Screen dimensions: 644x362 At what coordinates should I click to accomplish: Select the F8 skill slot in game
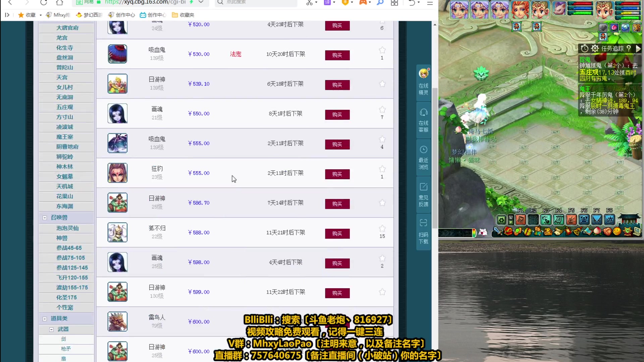[x=609, y=220]
